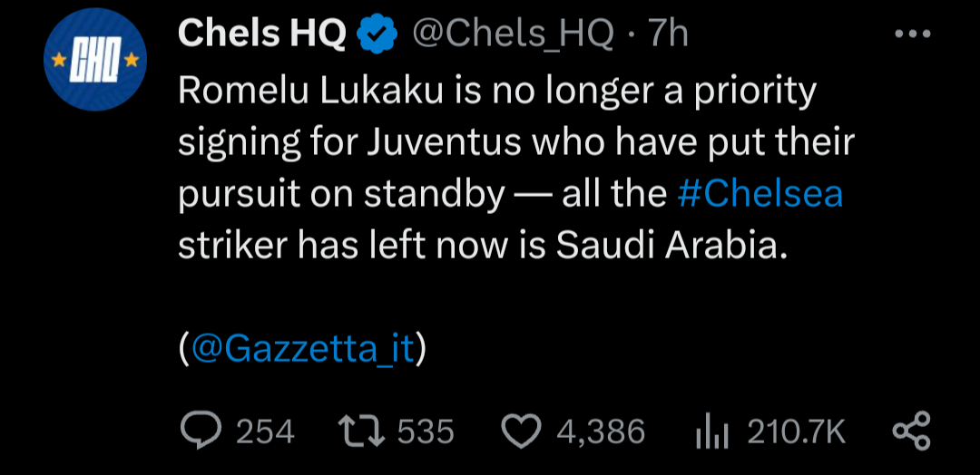Click the Chels HQ display name
Image resolution: width=980 pixels, height=475 pixels.
click(x=263, y=34)
